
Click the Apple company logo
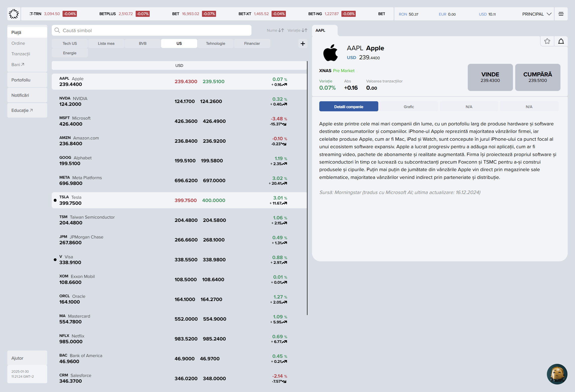(x=330, y=53)
